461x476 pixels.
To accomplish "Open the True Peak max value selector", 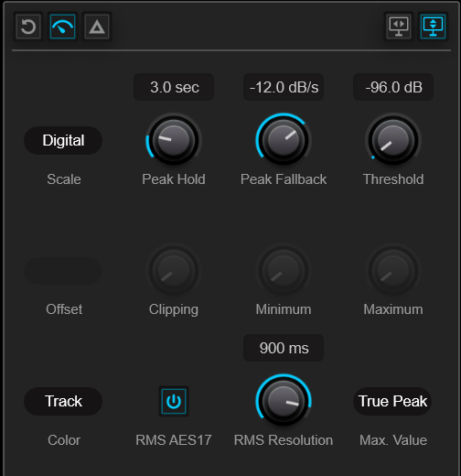I will coord(392,401).
